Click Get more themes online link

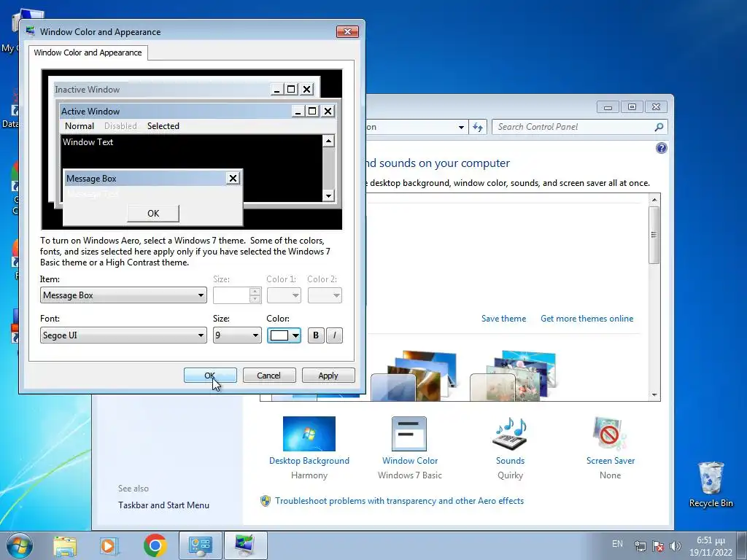(587, 319)
